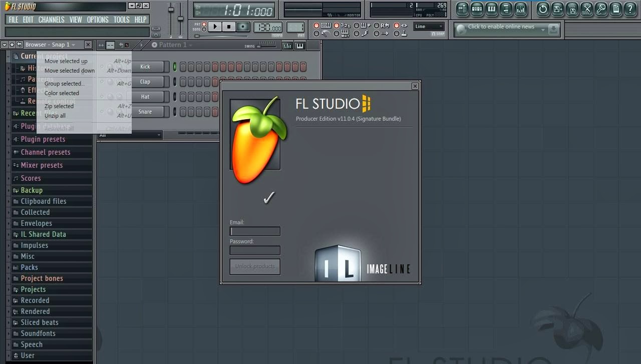641x364 pixels.
Task: Start playback with the Play button
Action: coord(215,27)
